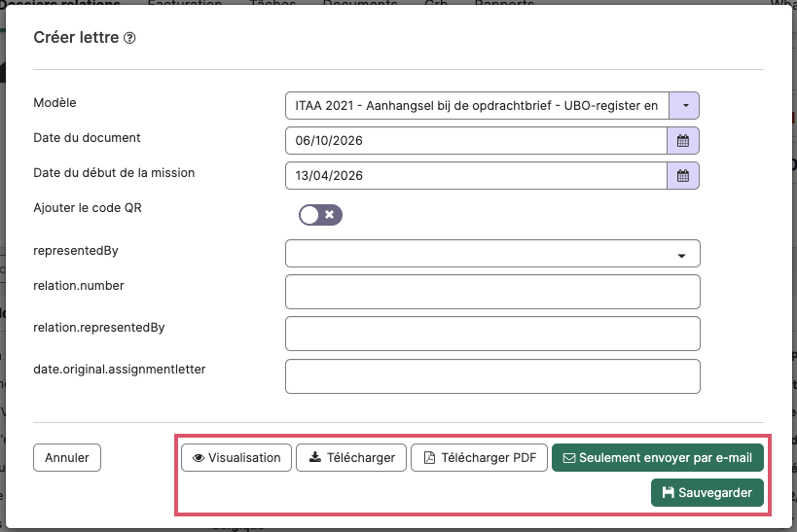
Task: Toggle the Ajouter le code QR switch
Action: 320,215
